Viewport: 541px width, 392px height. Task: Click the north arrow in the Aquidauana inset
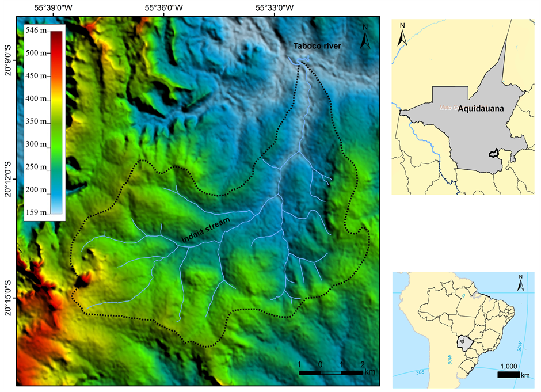pos(403,35)
